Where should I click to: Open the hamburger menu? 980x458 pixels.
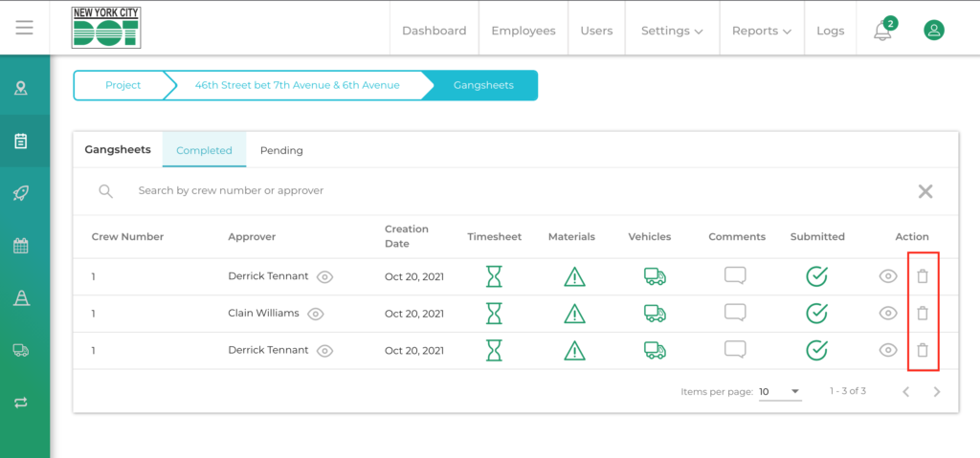tap(25, 28)
